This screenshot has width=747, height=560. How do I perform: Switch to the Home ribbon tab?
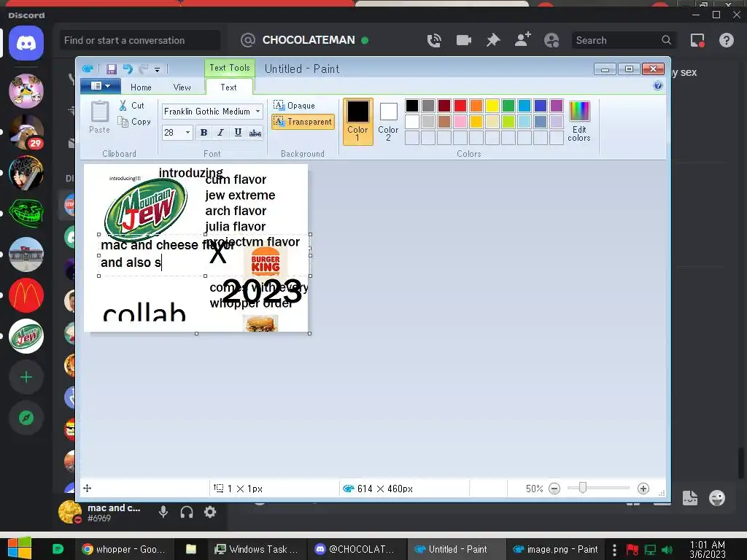click(141, 87)
